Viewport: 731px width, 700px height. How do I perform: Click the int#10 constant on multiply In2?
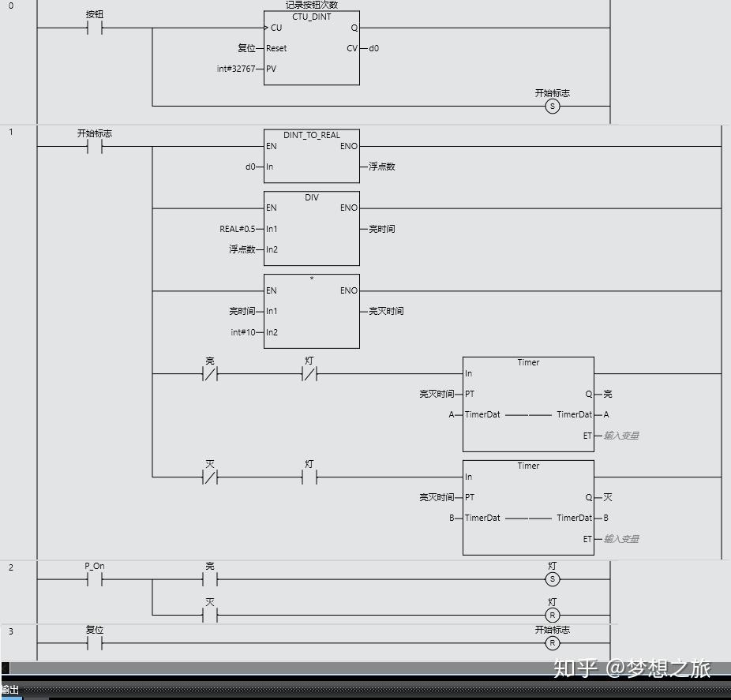pyautogui.click(x=243, y=332)
